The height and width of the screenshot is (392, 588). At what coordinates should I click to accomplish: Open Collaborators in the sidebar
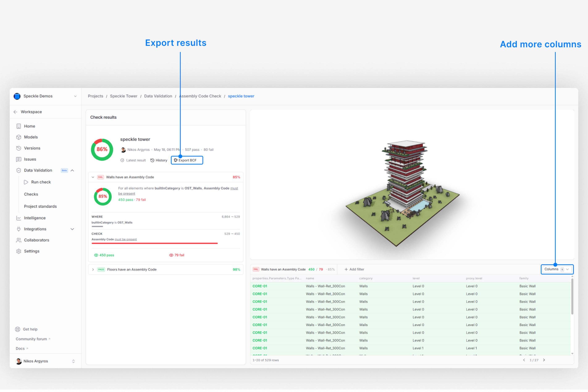(x=37, y=240)
